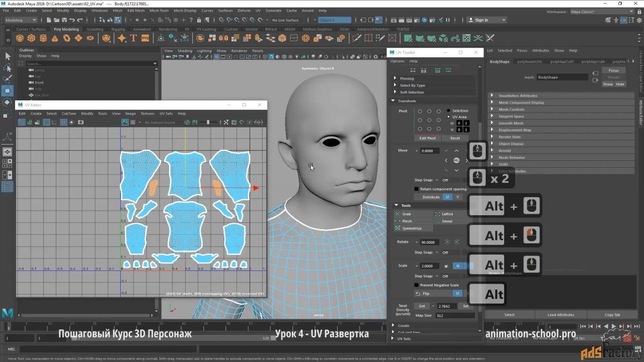644x362 pixels.
Task: Click the Get texel density button
Action: coord(422,306)
